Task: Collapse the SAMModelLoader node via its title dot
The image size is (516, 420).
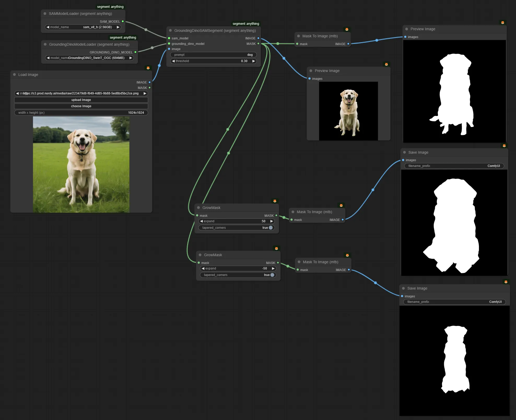Action: [x=45, y=14]
